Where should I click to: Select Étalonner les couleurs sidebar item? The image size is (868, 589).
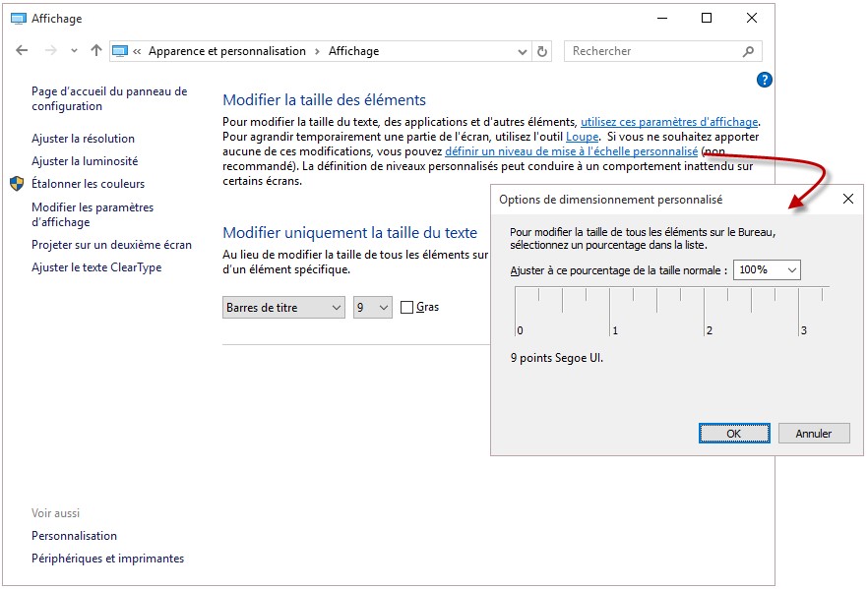pos(88,184)
